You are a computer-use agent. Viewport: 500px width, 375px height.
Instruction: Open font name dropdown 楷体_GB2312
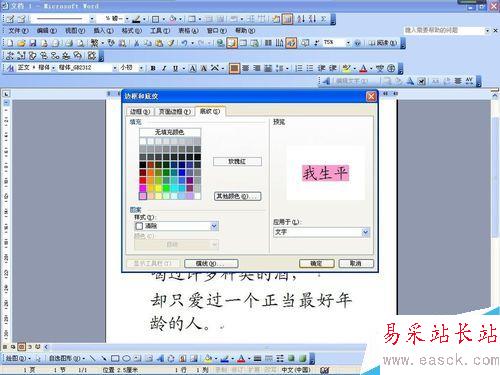click(x=115, y=68)
